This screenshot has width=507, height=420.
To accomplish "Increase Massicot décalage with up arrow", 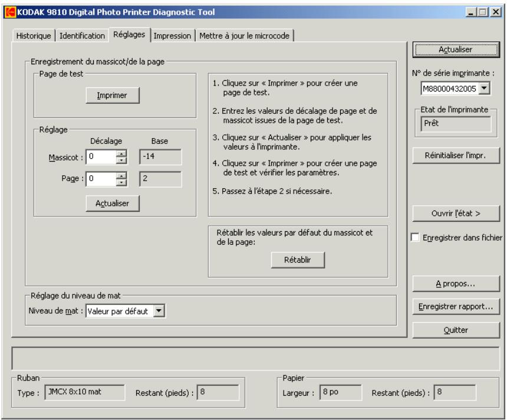I will 121,154.
